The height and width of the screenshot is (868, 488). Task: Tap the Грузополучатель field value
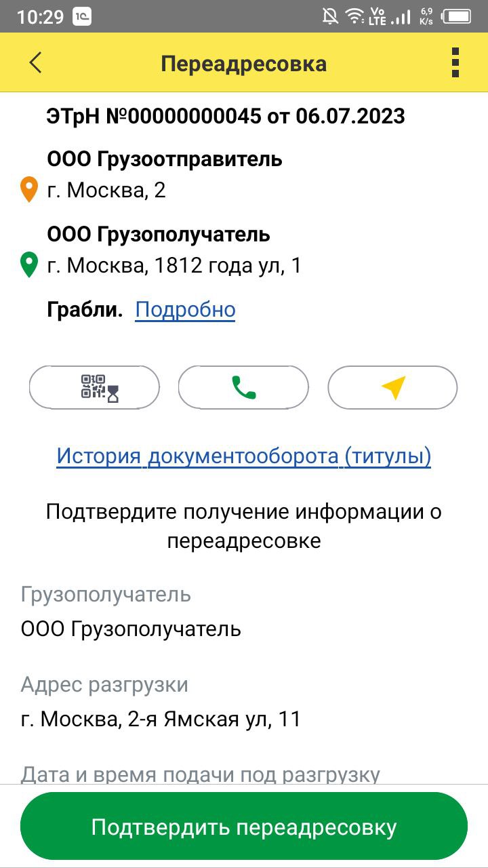click(131, 629)
